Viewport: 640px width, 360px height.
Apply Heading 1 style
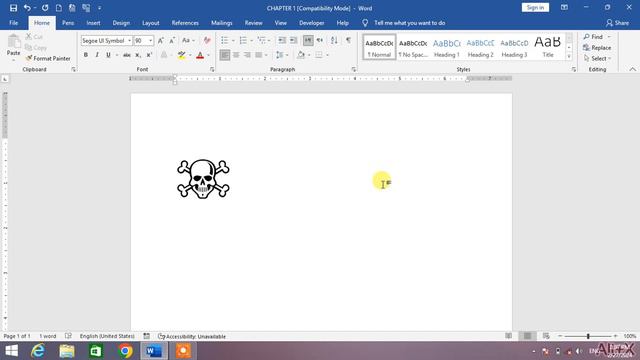coord(447,47)
